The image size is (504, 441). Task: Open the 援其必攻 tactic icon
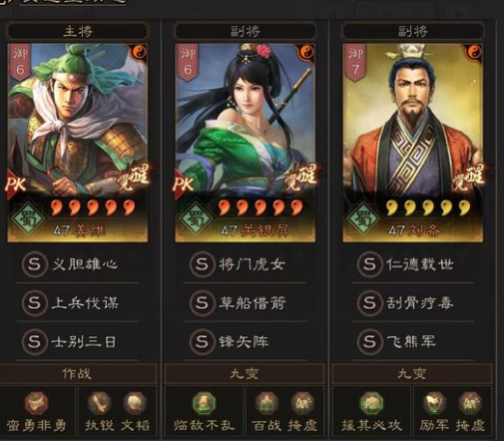tap(372, 403)
